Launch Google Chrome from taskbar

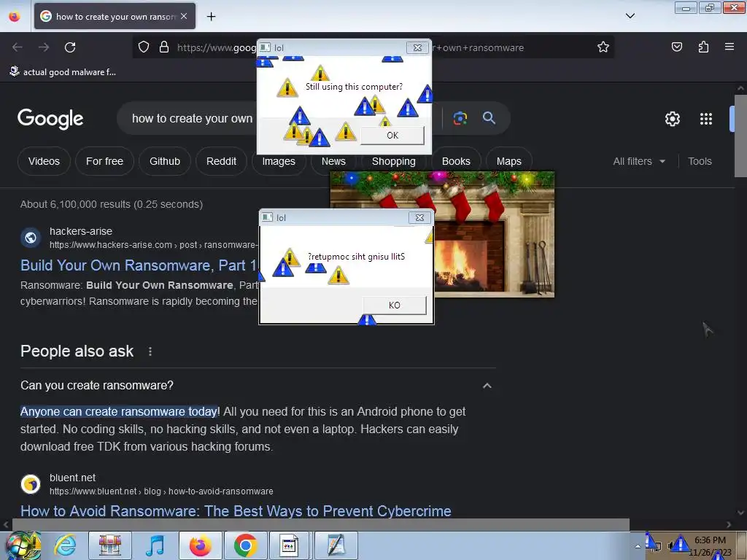coord(245,545)
